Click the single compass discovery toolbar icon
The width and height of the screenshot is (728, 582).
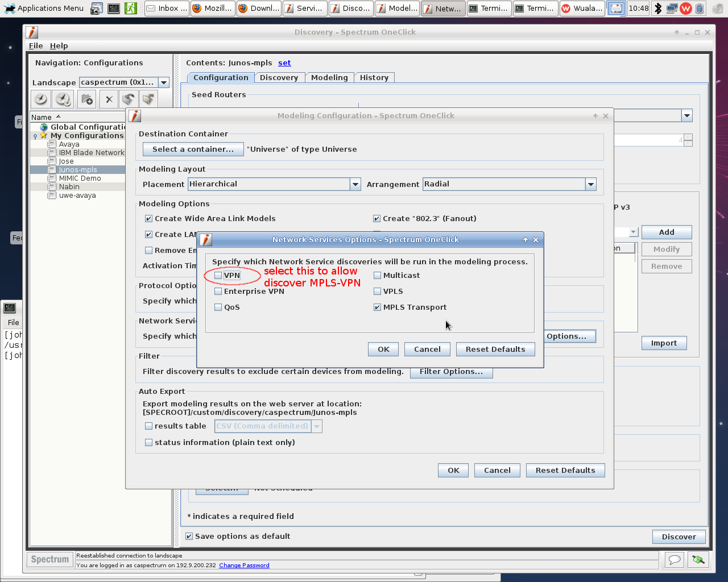(41, 99)
